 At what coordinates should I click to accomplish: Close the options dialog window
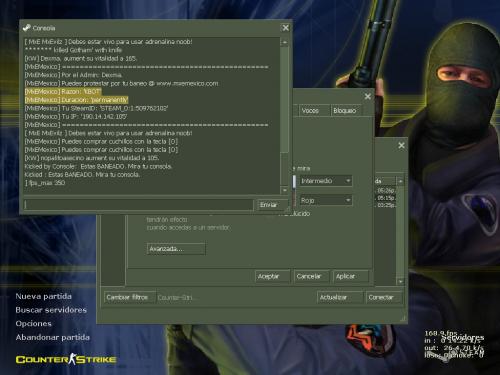pos(368,97)
